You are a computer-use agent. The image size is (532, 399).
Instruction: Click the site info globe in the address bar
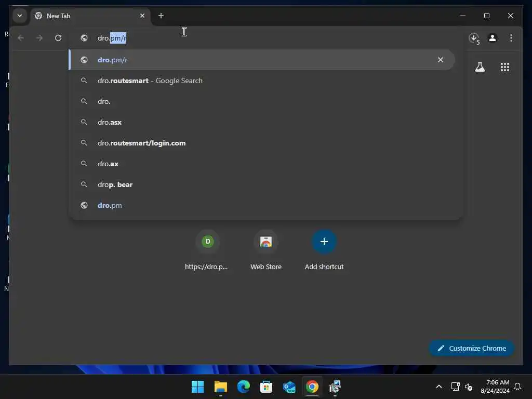pyautogui.click(x=84, y=38)
